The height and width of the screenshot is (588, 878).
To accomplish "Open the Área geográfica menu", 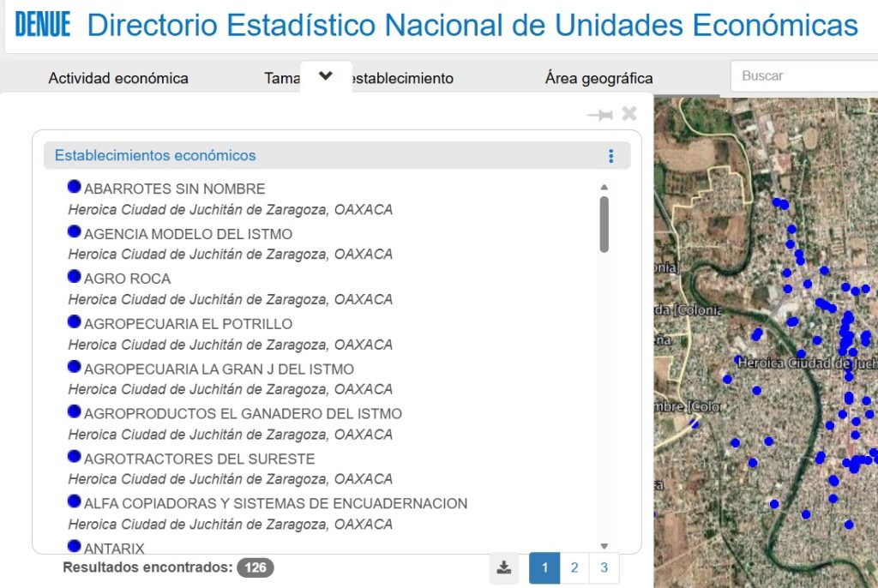I will 598,78.
